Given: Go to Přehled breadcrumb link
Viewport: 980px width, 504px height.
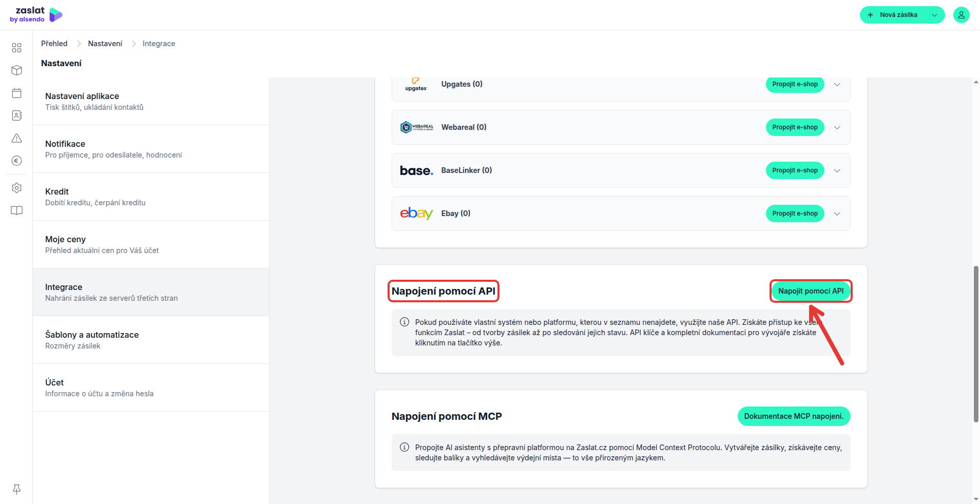Looking at the screenshot, I should 54,44.
